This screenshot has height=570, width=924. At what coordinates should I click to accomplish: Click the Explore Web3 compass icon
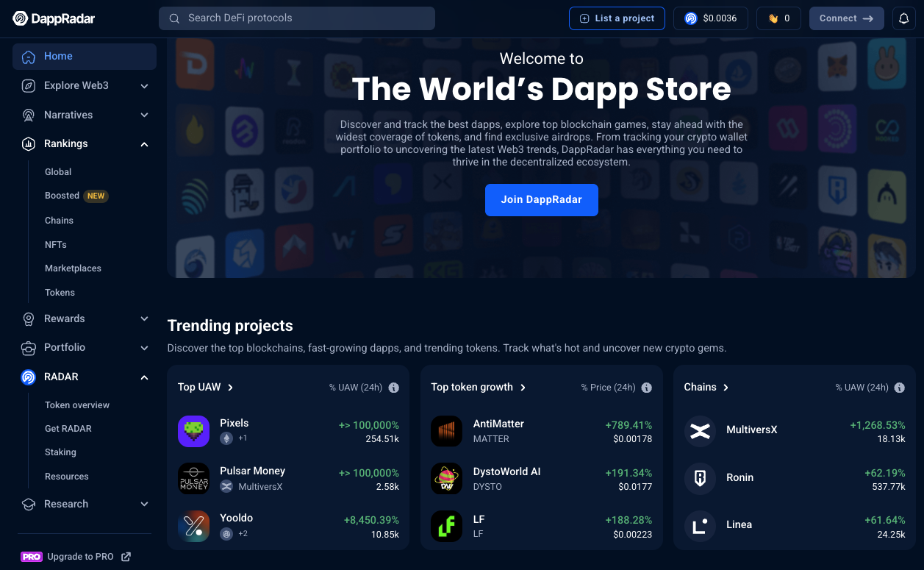tap(28, 86)
